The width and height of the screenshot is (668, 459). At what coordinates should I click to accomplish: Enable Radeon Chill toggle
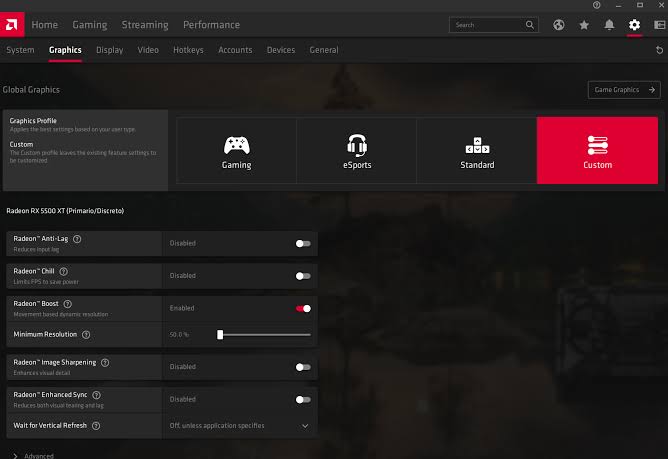[x=303, y=276]
